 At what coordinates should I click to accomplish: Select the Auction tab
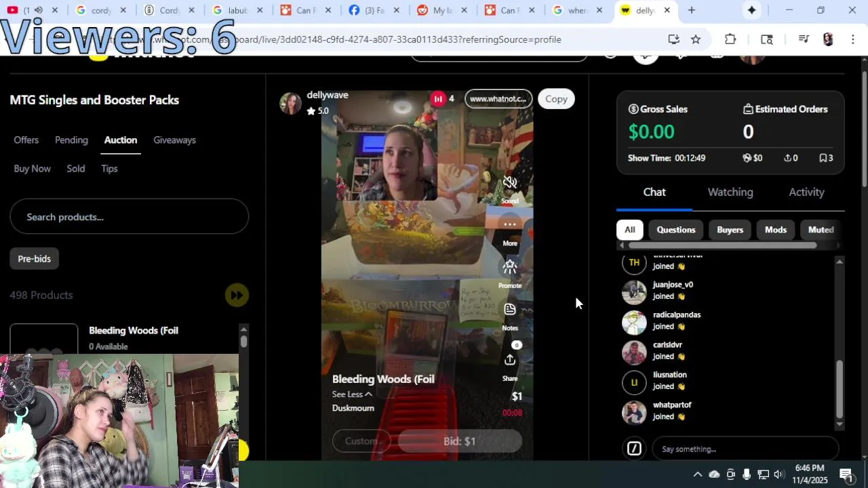tap(121, 140)
